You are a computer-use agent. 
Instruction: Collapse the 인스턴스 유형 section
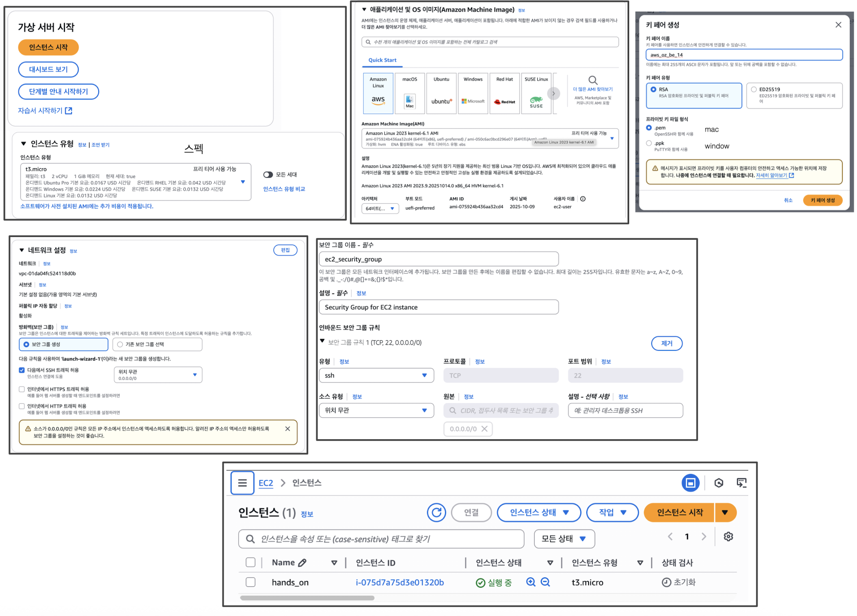point(23,144)
